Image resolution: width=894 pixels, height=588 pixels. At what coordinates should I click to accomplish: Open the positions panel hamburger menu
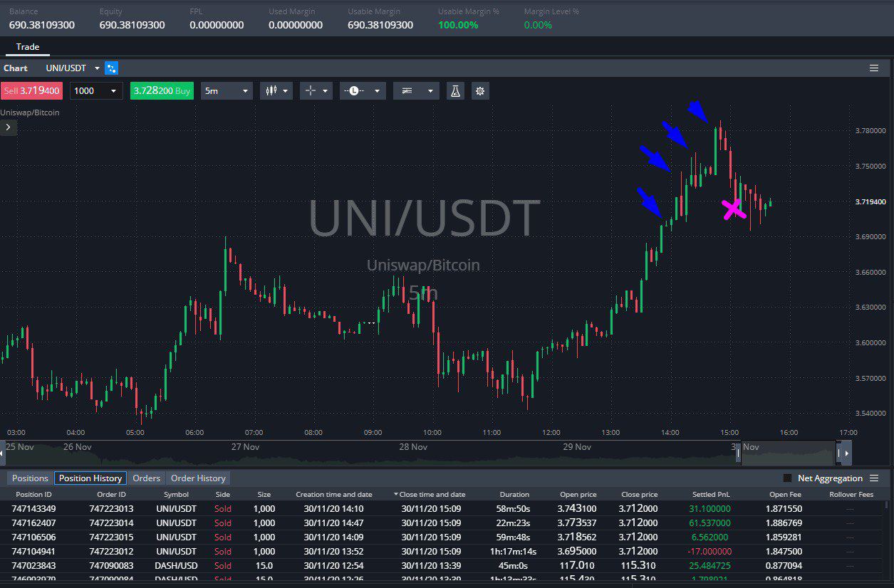[874, 478]
